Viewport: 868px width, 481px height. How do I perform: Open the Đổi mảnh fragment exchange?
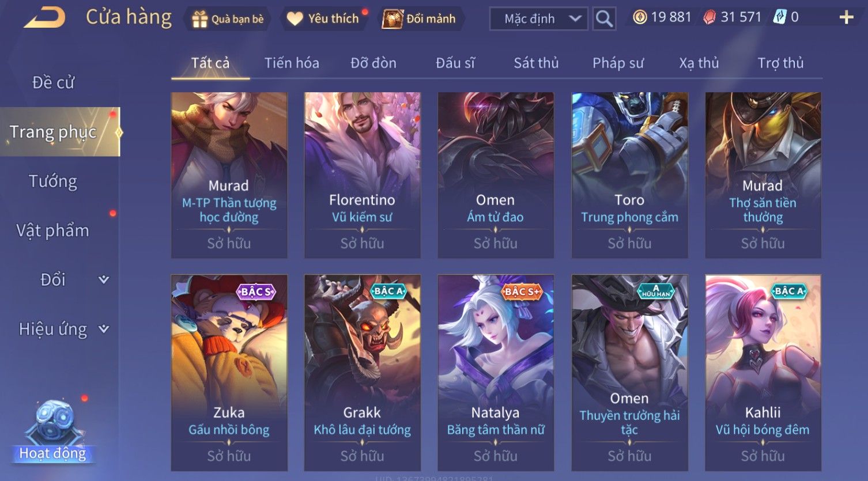coord(392,19)
